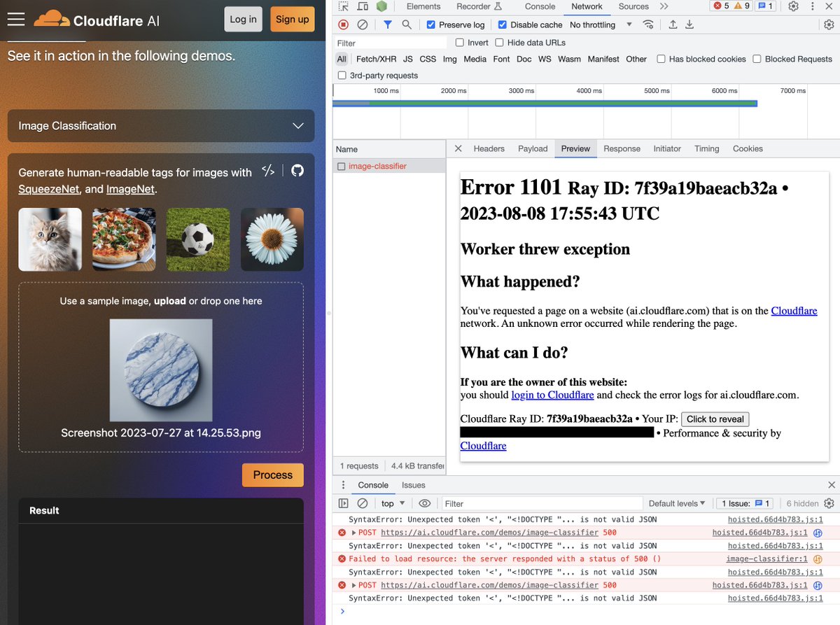Open the Cloudflare AI hamburger menu
This screenshot has width=840, height=625.
[16, 20]
